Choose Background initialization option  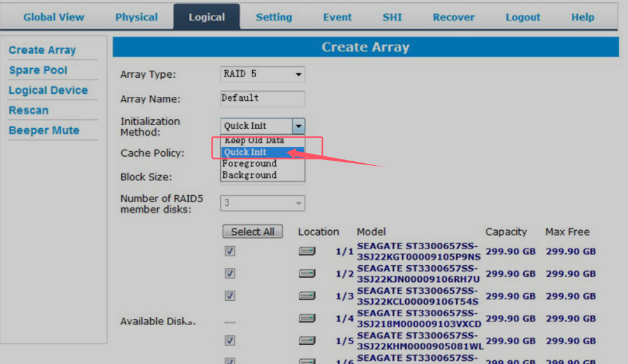point(262,175)
